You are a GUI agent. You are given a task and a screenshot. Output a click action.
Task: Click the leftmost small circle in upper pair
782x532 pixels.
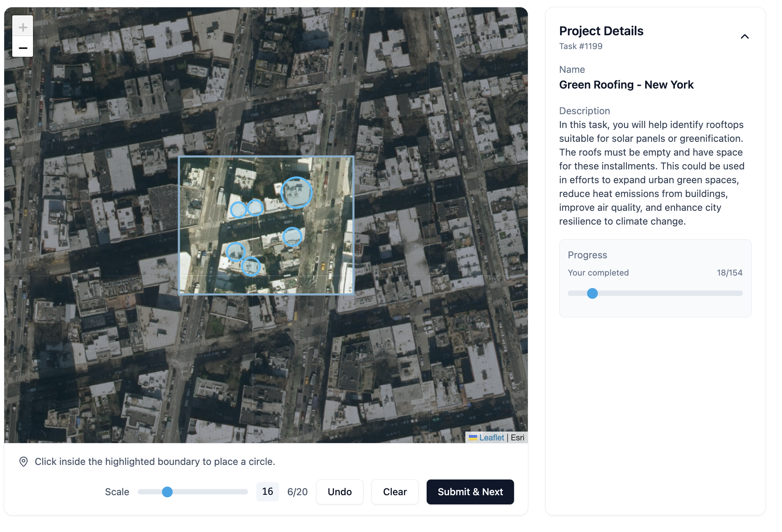click(238, 210)
